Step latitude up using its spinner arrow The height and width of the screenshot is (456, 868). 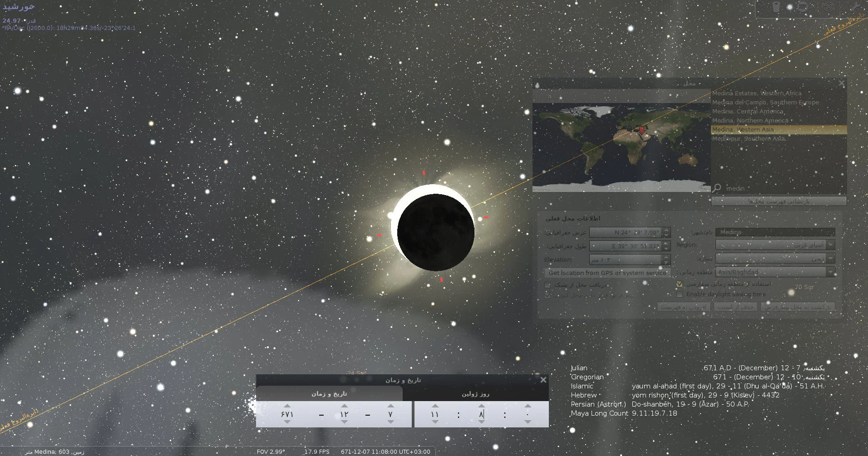(x=666, y=230)
